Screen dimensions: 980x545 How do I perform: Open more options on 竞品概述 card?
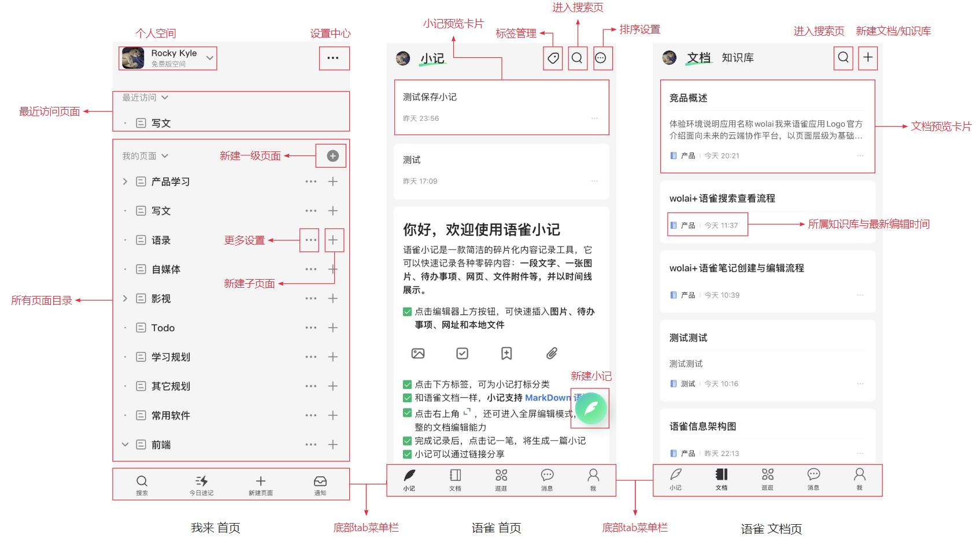click(x=860, y=156)
